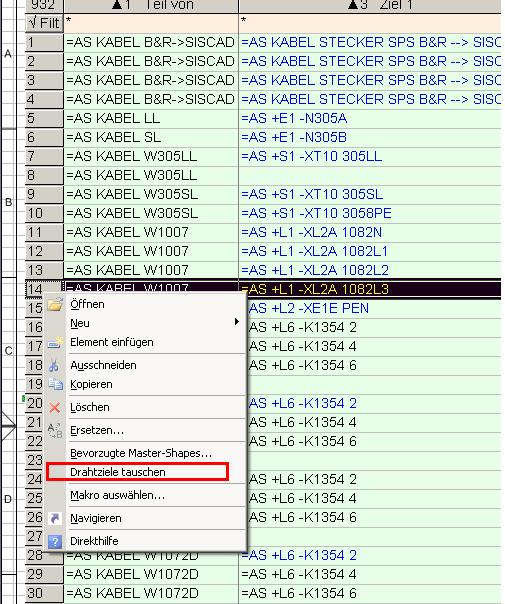Choose Ausschneiden from the context menu
505x604 pixels.
point(146,365)
